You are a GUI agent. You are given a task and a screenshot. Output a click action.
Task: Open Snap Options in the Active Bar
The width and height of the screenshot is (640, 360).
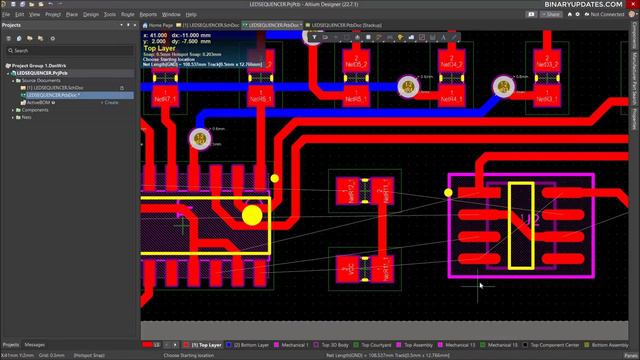[x=325, y=37]
